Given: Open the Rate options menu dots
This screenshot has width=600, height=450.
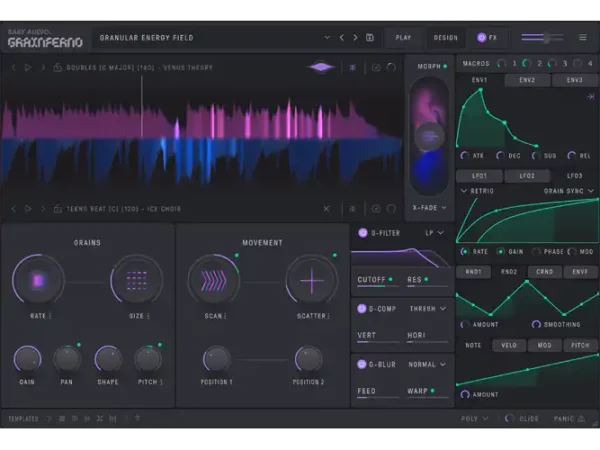Looking at the screenshot, I should point(50,316).
